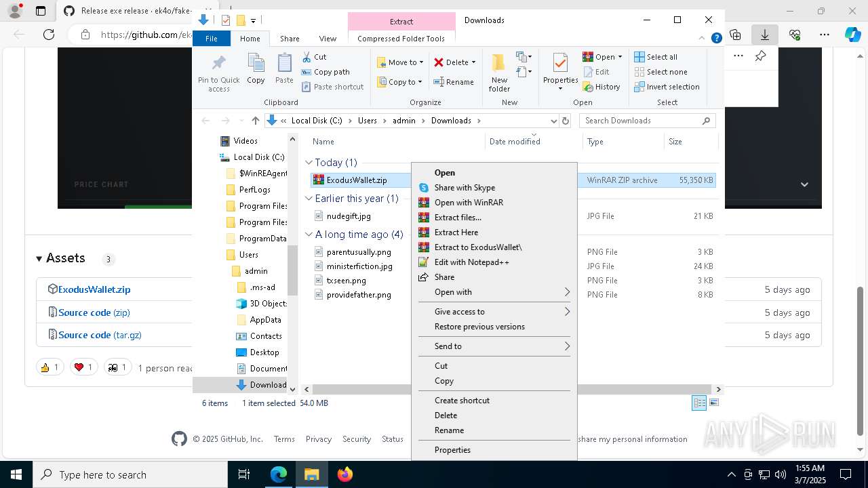Open the File ribbon tab

tap(212, 39)
